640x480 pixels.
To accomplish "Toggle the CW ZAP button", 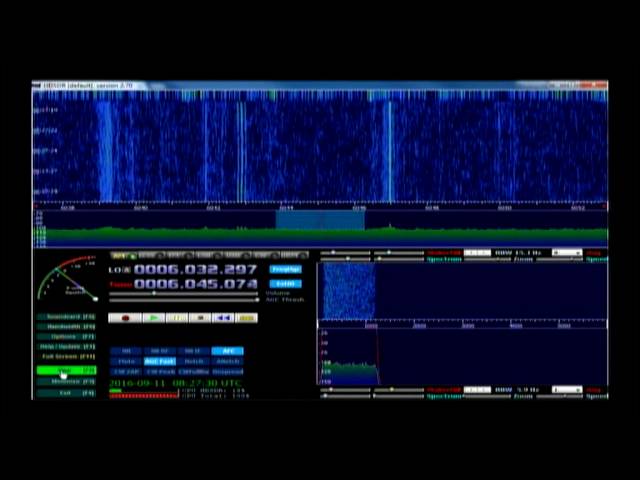I will 126,372.
